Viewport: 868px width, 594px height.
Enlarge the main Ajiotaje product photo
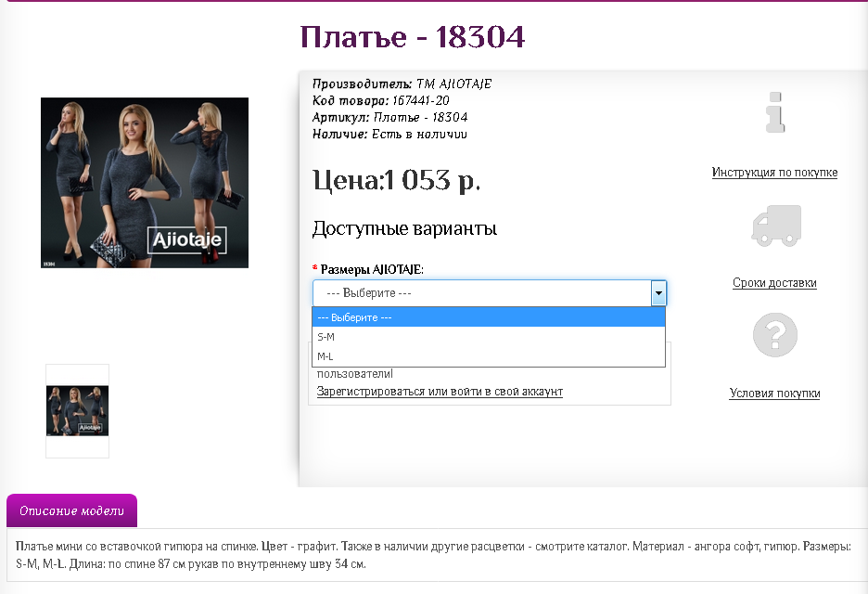pos(144,183)
